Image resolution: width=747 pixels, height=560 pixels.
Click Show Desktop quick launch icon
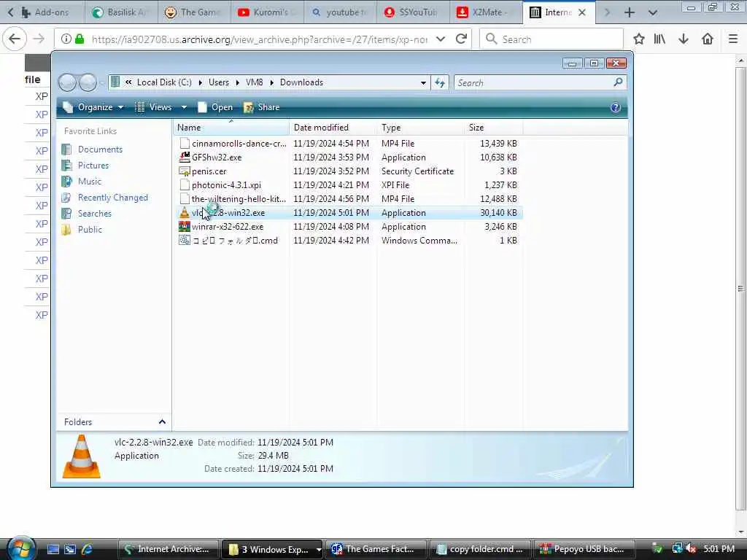pyautogui.click(x=53, y=549)
